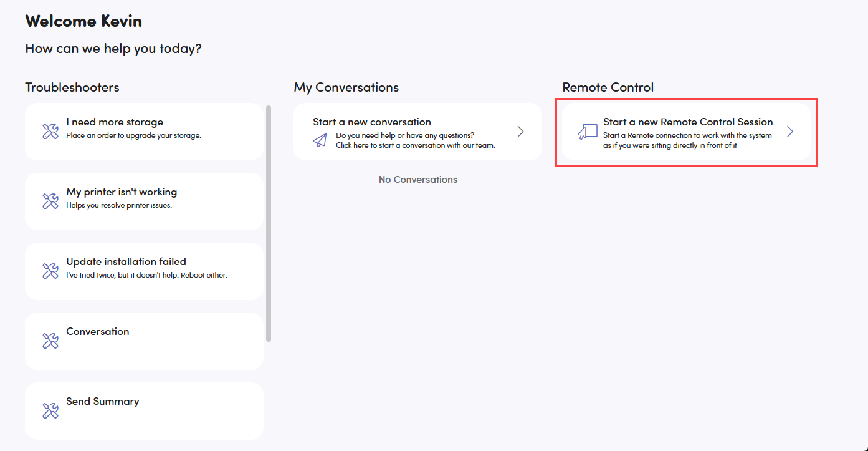
Task: Open the chevron arrow on Remote Control Session
Action: (789, 132)
